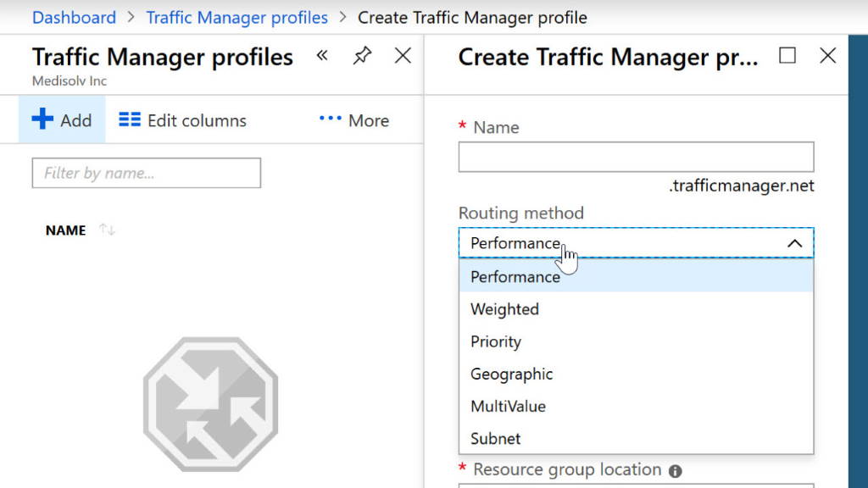
Task: Click inside the profile Name field
Action: coord(636,156)
